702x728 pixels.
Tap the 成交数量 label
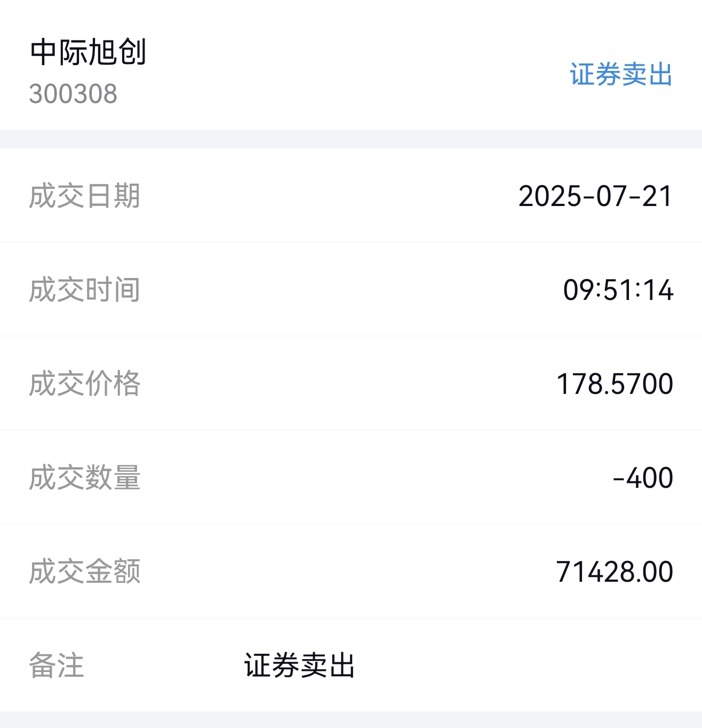[x=84, y=477]
